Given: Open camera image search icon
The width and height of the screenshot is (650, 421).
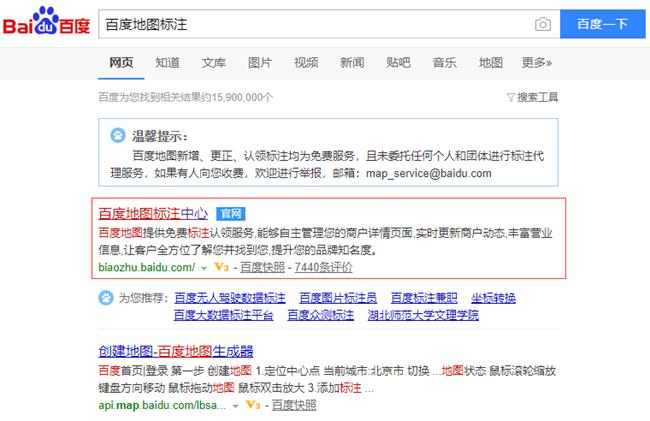Looking at the screenshot, I should coord(543,24).
